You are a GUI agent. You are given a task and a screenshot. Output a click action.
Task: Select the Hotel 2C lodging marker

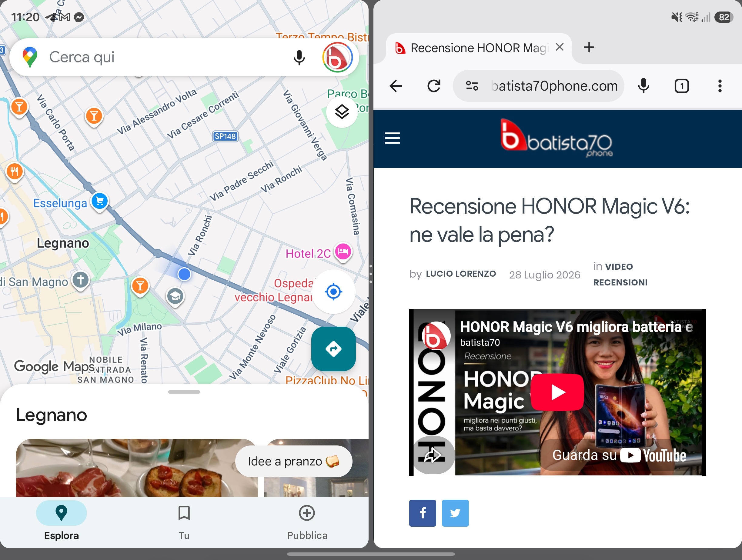[x=343, y=252]
